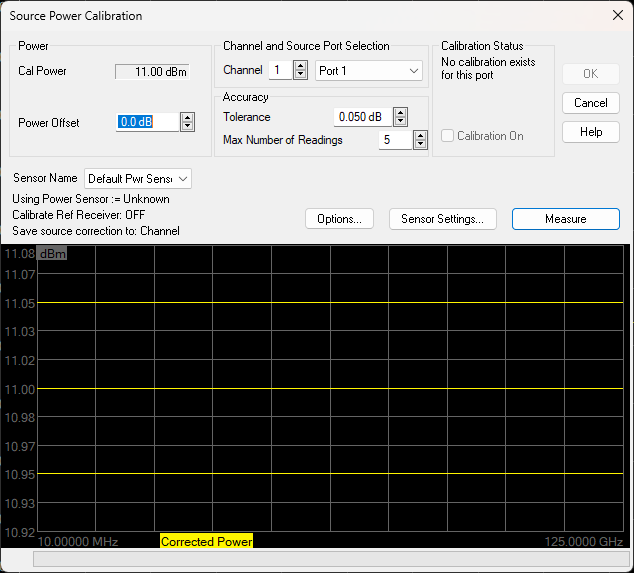Lower Tolerance value with down spinner

pos(400,122)
